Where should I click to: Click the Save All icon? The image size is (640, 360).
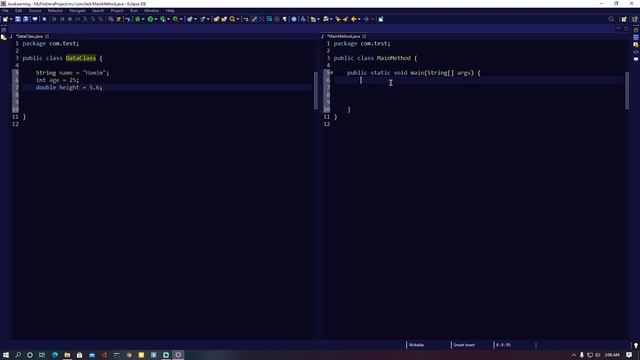[26, 19]
